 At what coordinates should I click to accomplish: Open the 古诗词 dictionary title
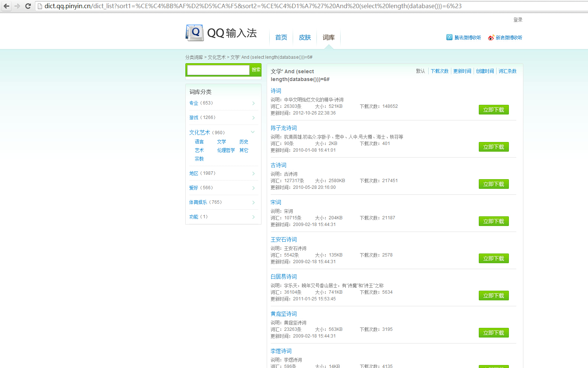point(279,165)
